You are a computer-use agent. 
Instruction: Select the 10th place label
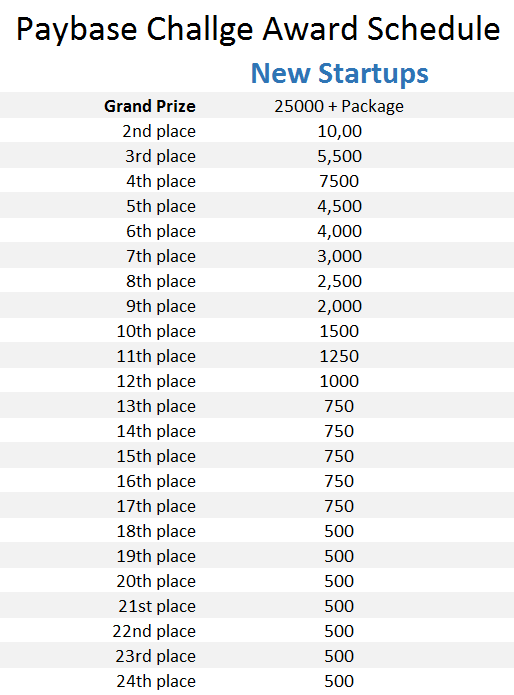pyautogui.click(x=156, y=331)
